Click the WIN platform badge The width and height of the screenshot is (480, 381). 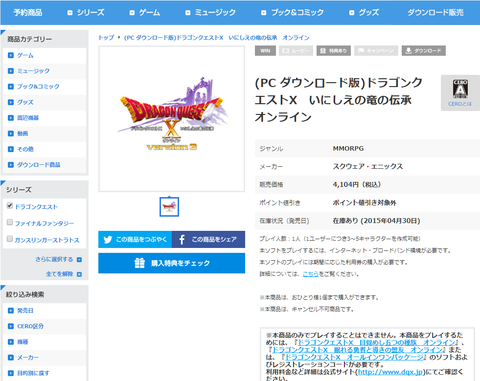click(x=265, y=51)
